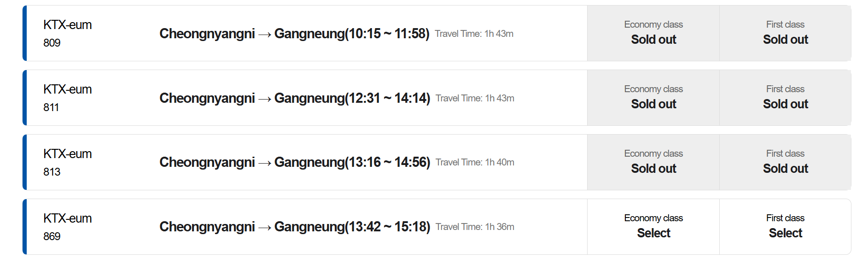This screenshot has width=868, height=259.
Task: Click sold out First class for train 813
Action: [x=785, y=162]
